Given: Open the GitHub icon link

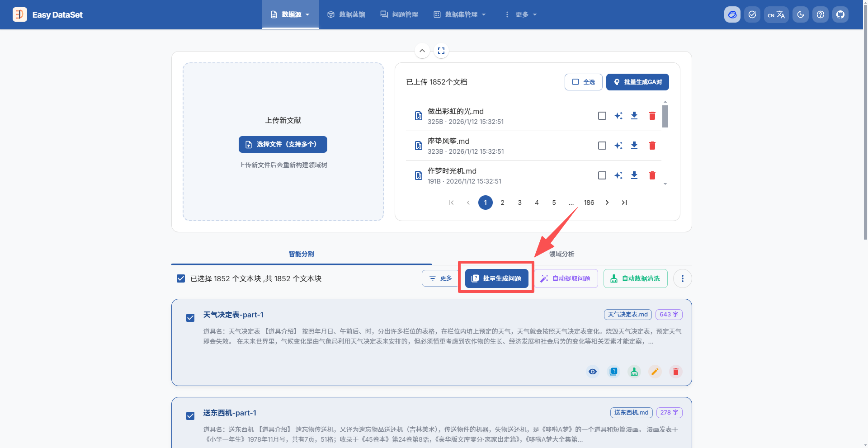Looking at the screenshot, I should click(840, 14).
